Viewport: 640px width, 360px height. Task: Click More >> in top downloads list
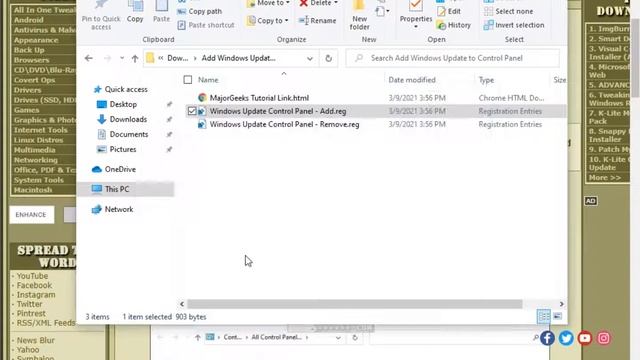point(605,178)
